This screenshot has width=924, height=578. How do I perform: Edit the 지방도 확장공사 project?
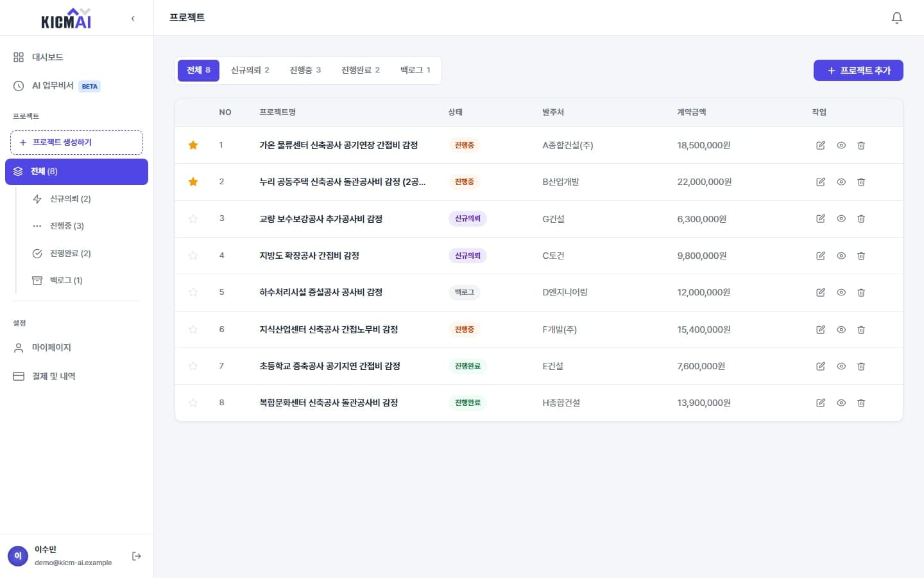pyautogui.click(x=821, y=256)
